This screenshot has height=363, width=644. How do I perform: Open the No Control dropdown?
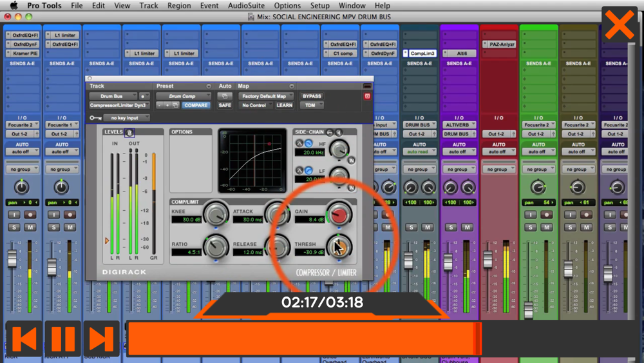coord(256,105)
